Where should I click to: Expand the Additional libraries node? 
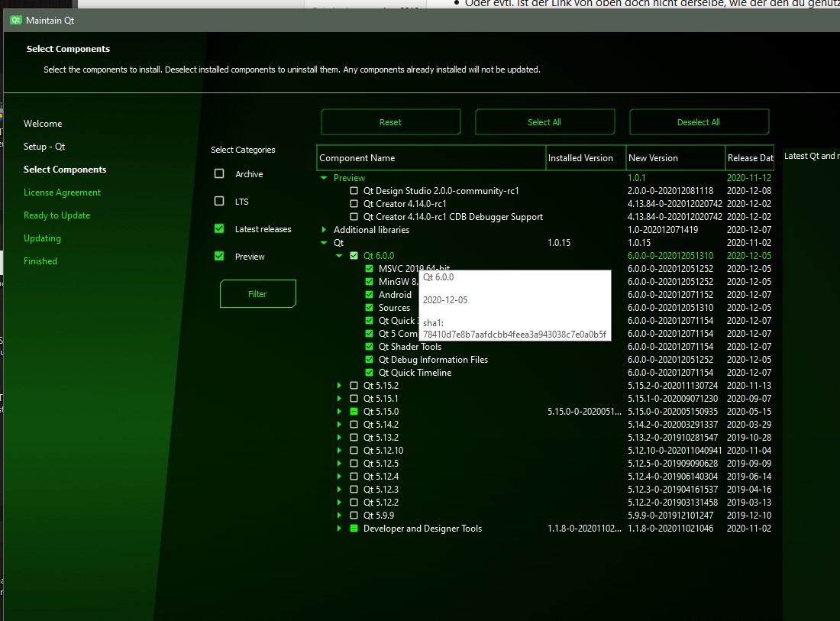click(324, 229)
